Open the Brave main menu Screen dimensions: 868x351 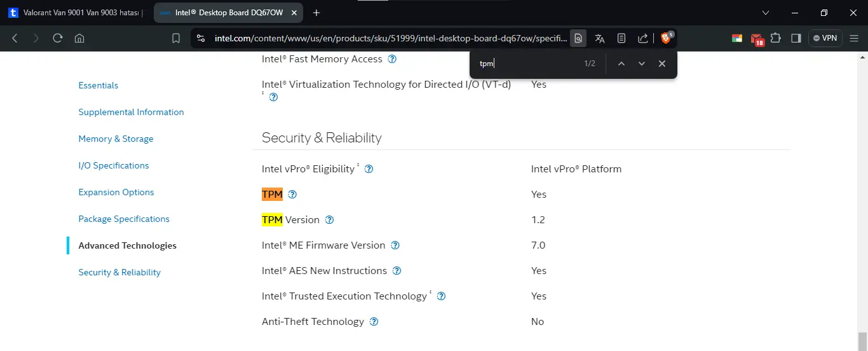point(853,38)
